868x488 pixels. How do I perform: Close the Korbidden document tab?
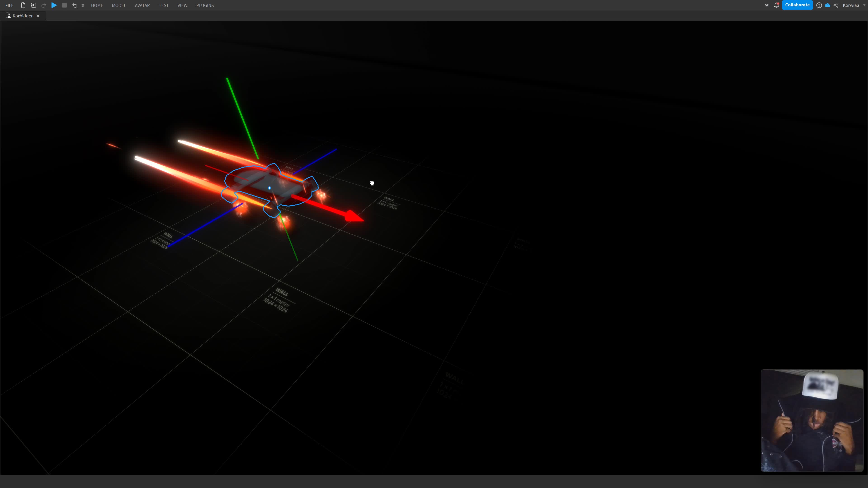38,16
